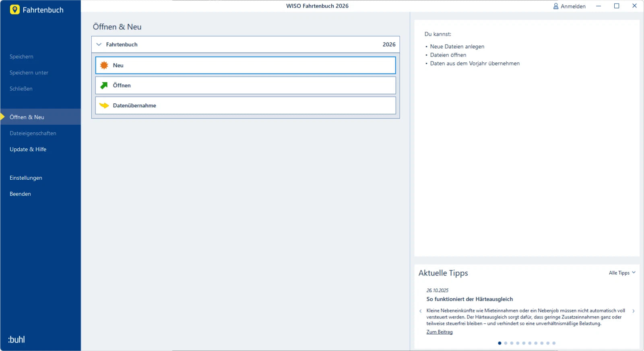
Task: Click the user icon beside Anmelden
Action: pos(556,6)
